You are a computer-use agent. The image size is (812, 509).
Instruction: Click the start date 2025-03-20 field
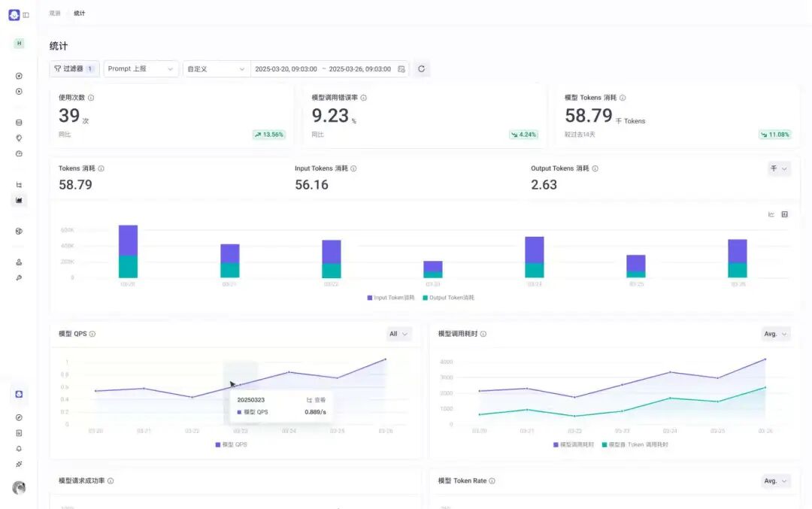coord(286,69)
